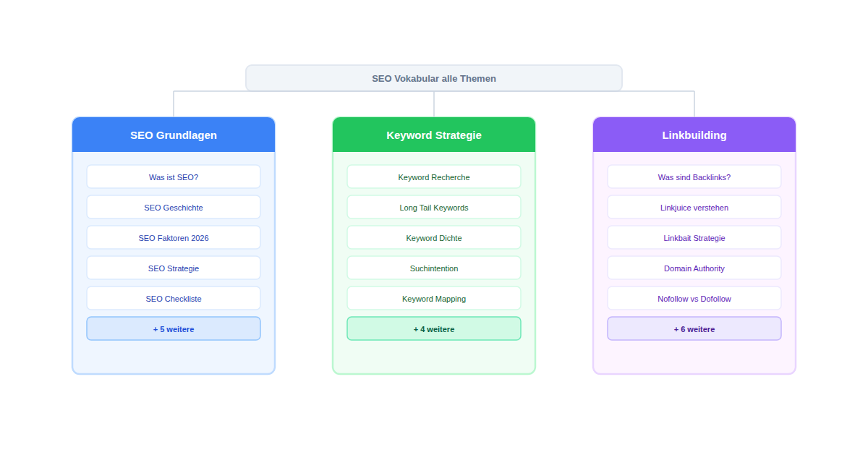
Task: Expand + 5 weitere under SEO Grundlagen
Action: pos(174,329)
